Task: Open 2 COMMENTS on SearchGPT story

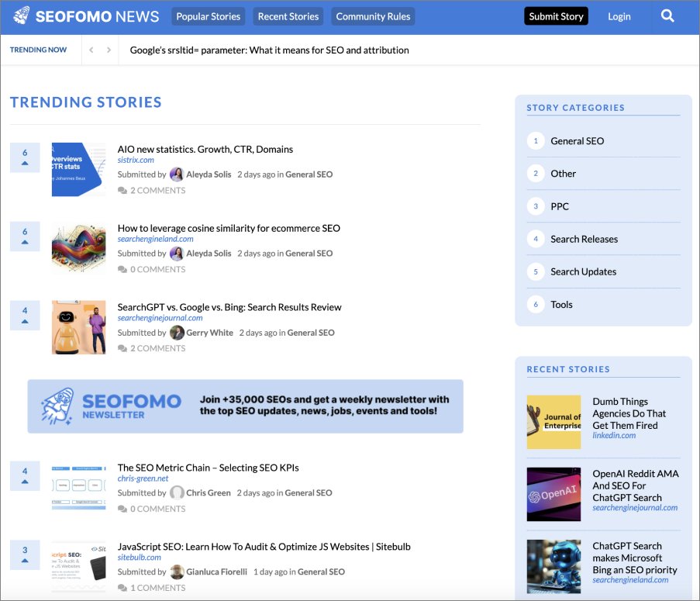Action: pos(157,349)
